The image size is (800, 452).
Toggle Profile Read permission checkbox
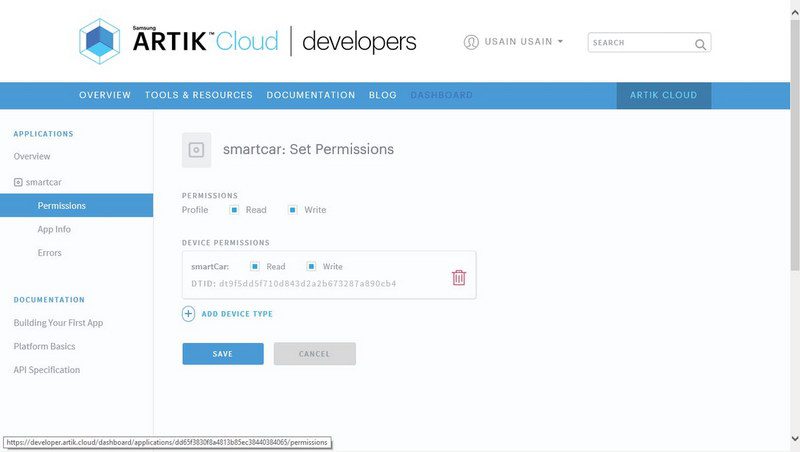(x=233, y=210)
